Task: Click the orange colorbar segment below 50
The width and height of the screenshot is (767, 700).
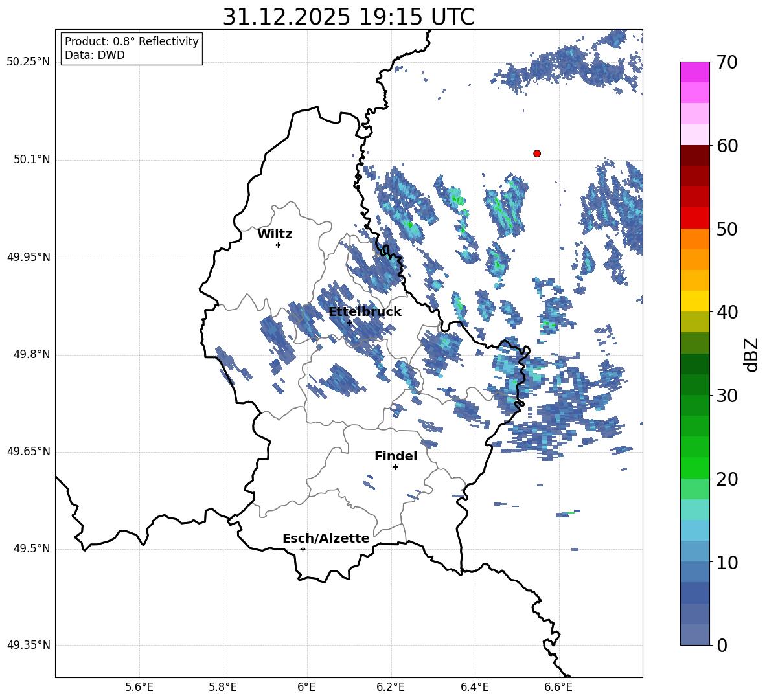Action: click(x=694, y=238)
